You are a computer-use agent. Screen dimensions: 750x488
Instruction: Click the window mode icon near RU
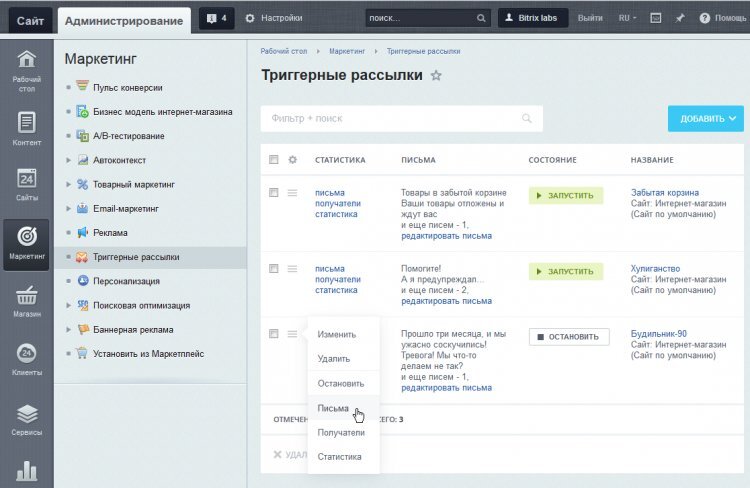point(656,18)
